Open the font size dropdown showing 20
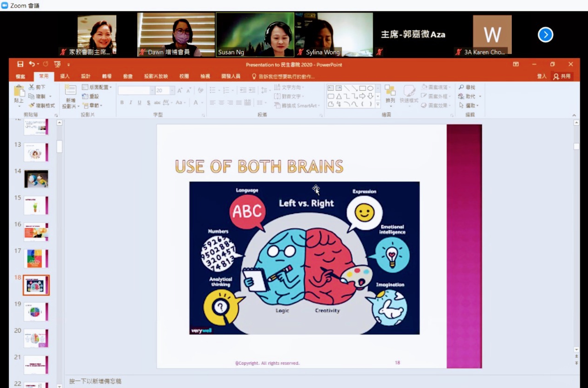The width and height of the screenshot is (588, 388). [x=172, y=90]
